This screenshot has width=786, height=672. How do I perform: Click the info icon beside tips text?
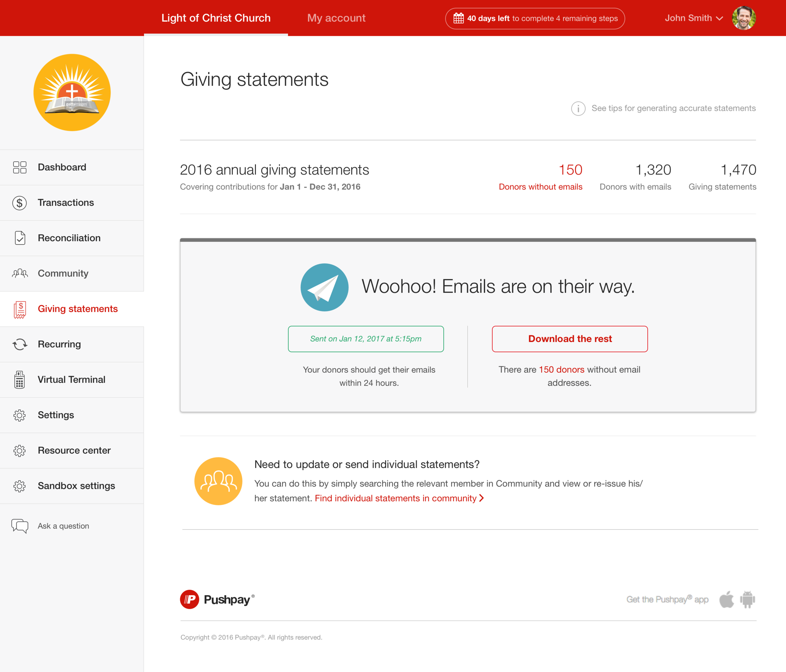point(578,109)
